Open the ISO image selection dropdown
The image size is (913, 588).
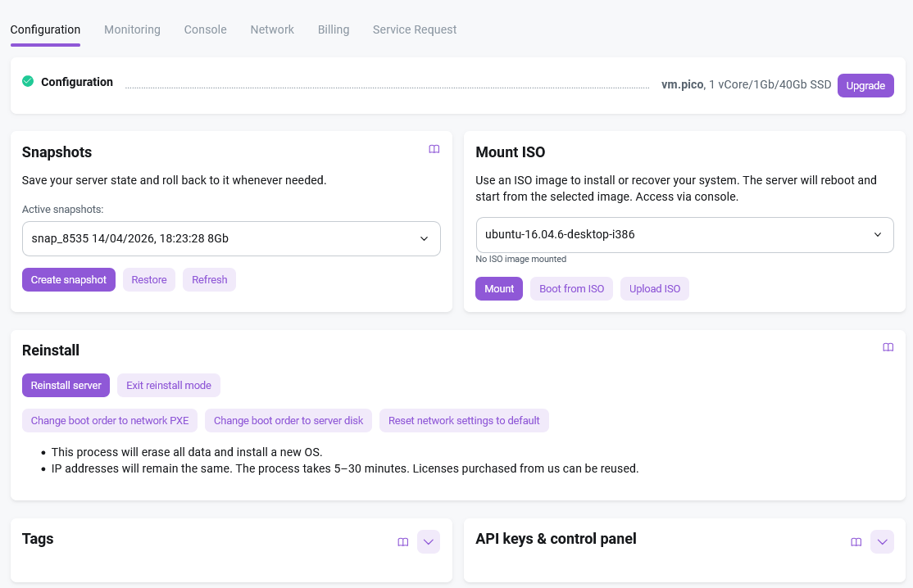tap(685, 235)
